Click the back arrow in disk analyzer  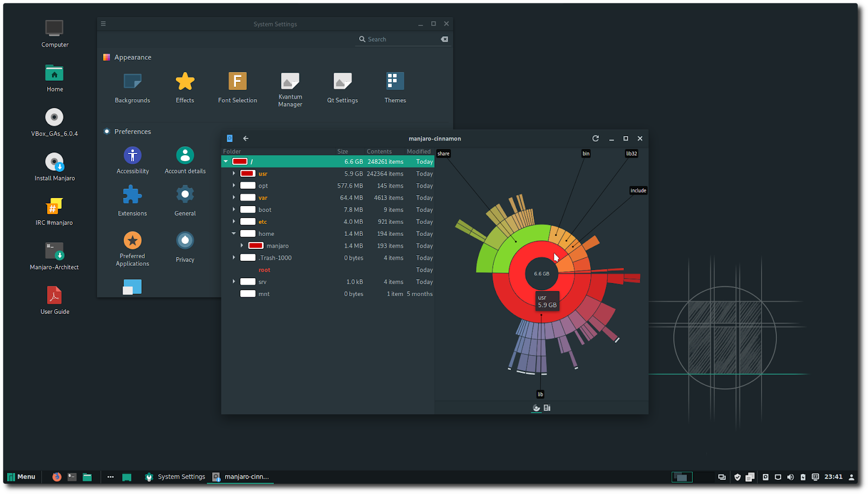[246, 138]
